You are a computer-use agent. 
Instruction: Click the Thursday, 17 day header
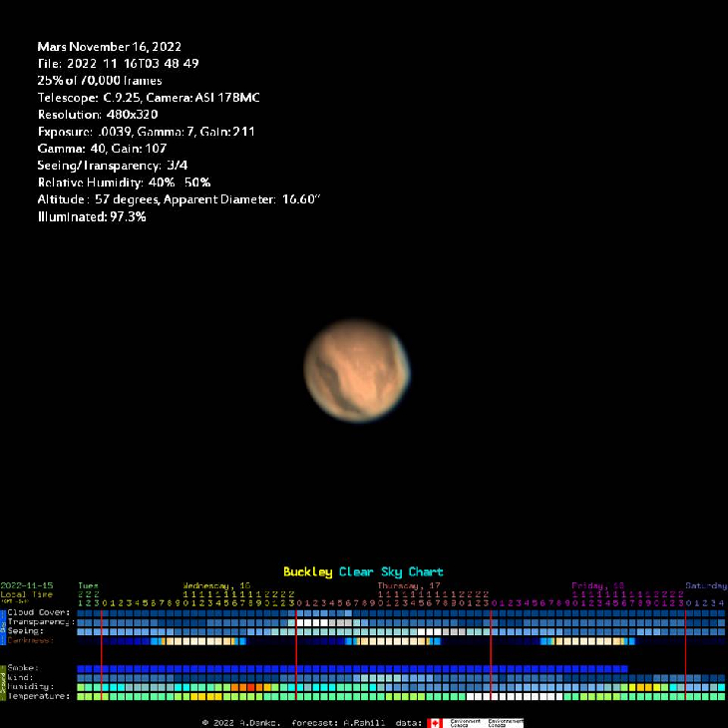[409, 585]
